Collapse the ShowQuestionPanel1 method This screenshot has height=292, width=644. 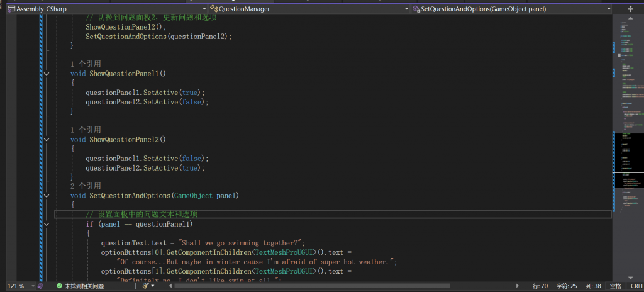pyautogui.click(x=47, y=74)
